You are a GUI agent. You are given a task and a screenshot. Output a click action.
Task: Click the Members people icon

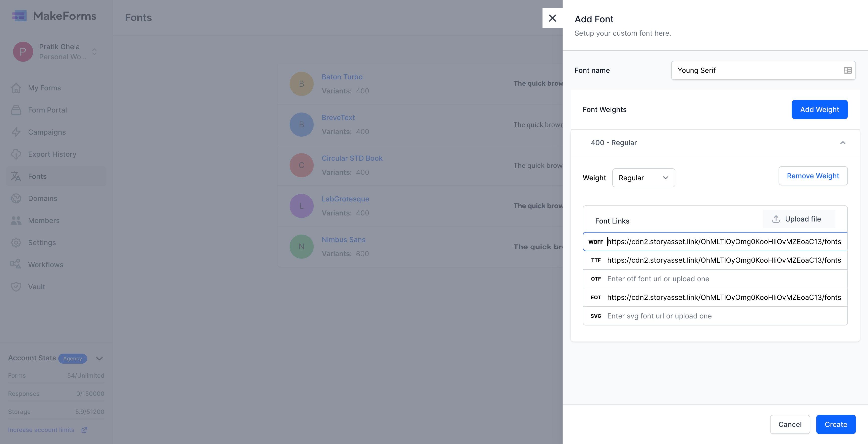pyautogui.click(x=16, y=221)
